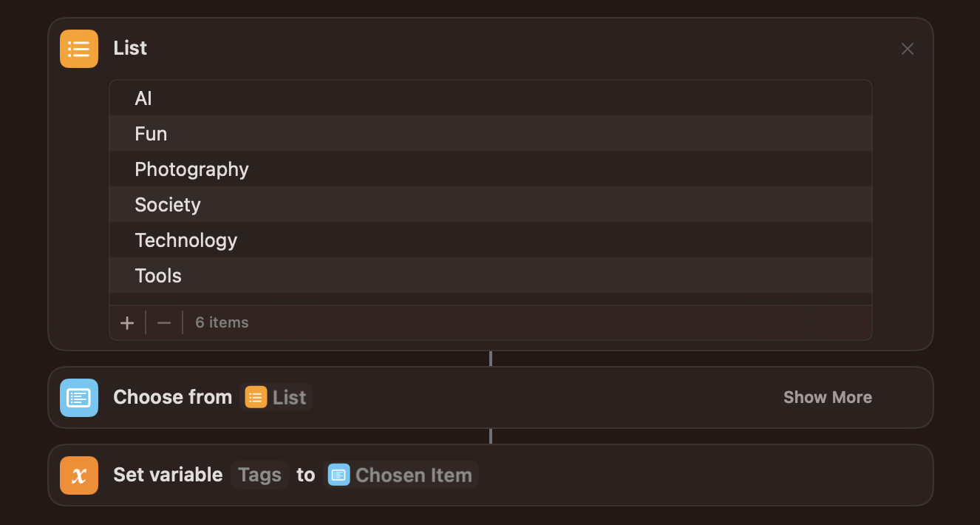Click the List variable token in Choose from

pyautogui.click(x=278, y=398)
